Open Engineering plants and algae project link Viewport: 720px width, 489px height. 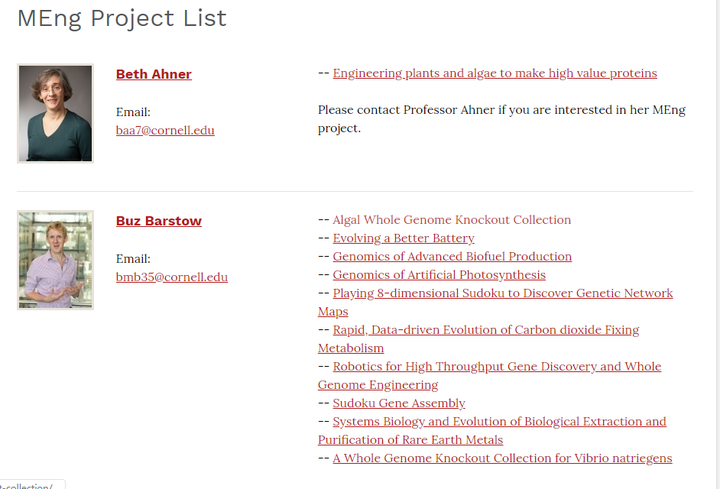(494, 73)
